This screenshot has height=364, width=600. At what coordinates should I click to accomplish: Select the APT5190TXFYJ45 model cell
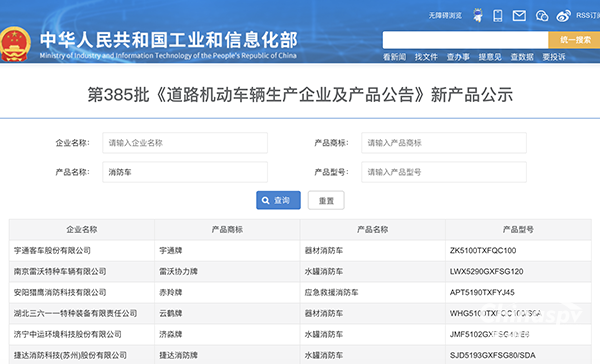[x=518, y=292]
